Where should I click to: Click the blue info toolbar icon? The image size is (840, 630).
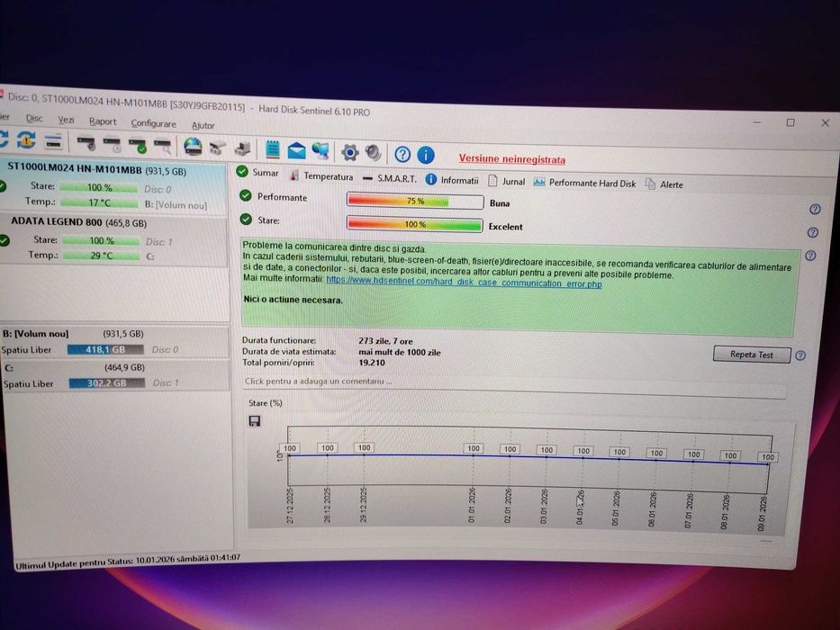[425, 156]
